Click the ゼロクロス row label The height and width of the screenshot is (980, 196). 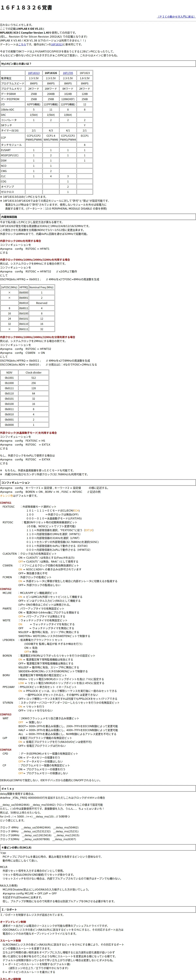click(x=13, y=192)
